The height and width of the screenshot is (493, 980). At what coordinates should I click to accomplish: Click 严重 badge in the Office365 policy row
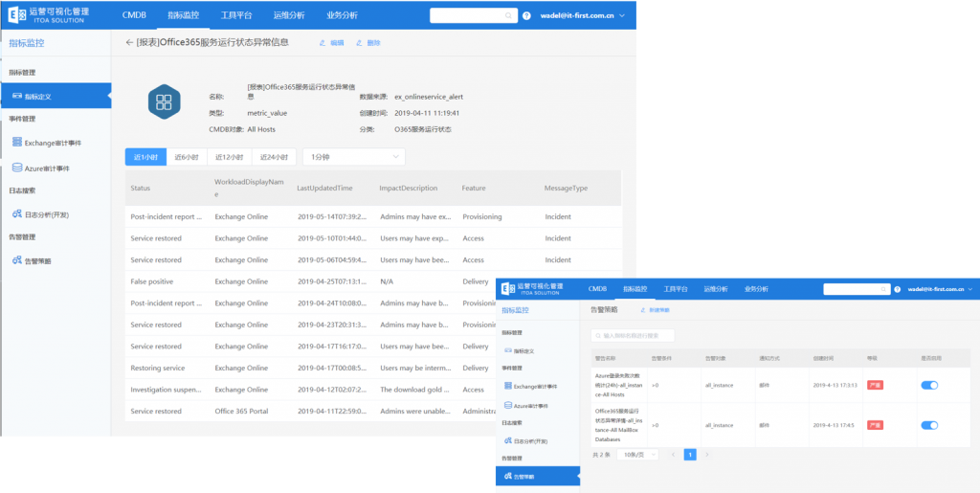point(875,425)
